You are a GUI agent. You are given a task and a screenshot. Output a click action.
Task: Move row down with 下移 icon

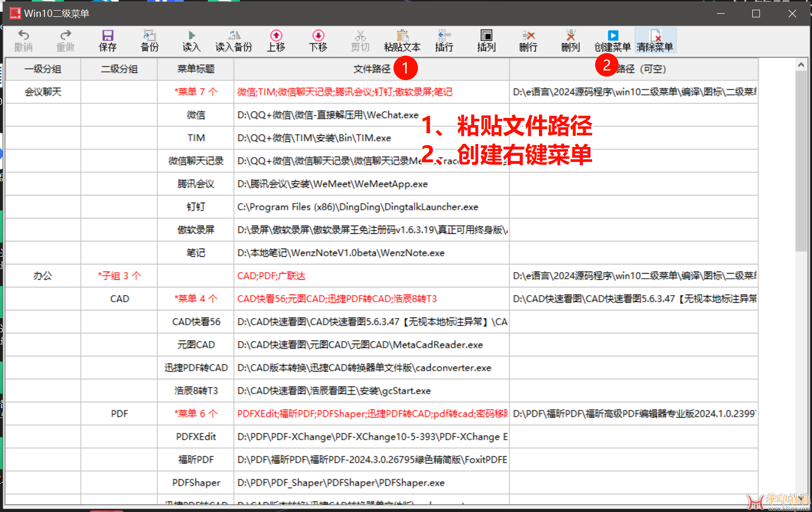(318, 40)
